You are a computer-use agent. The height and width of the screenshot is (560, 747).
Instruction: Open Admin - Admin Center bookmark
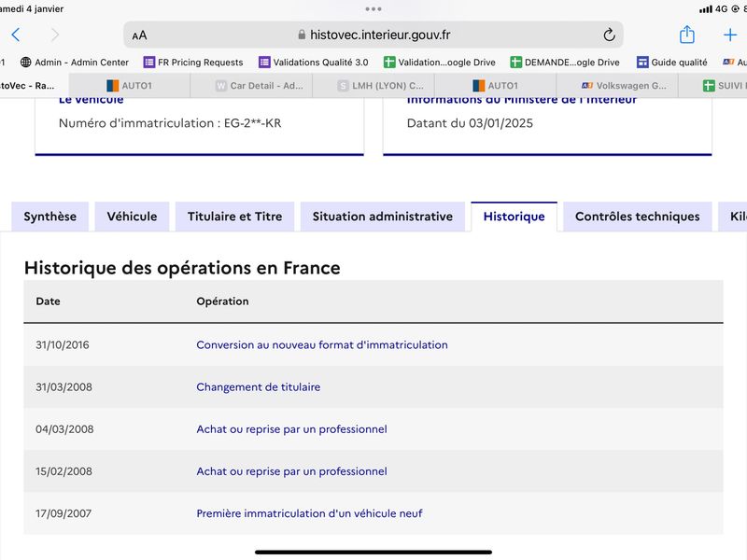pyautogui.click(x=75, y=63)
